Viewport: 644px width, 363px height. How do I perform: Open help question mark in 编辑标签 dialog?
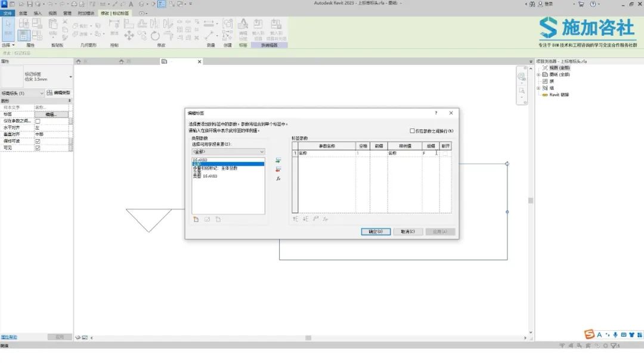[436, 113]
